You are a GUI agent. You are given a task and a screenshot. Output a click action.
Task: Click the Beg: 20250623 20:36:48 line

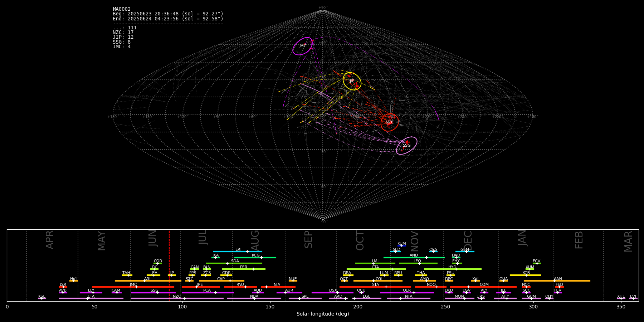[x=168, y=14]
